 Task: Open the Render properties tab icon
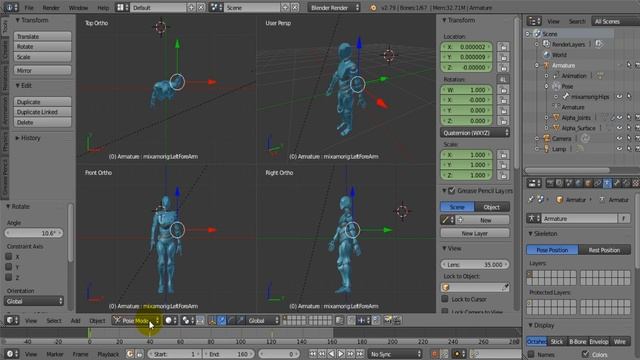[x=550, y=184]
